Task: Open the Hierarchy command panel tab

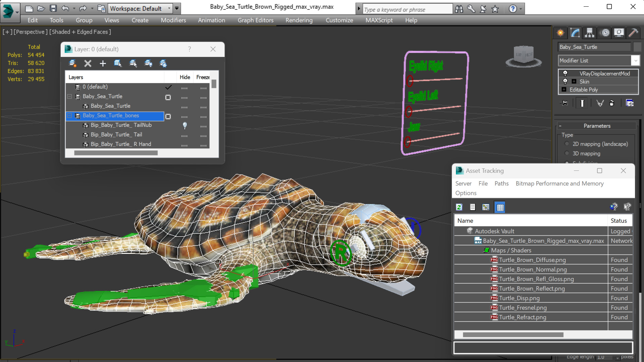Action: pos(589,32)
